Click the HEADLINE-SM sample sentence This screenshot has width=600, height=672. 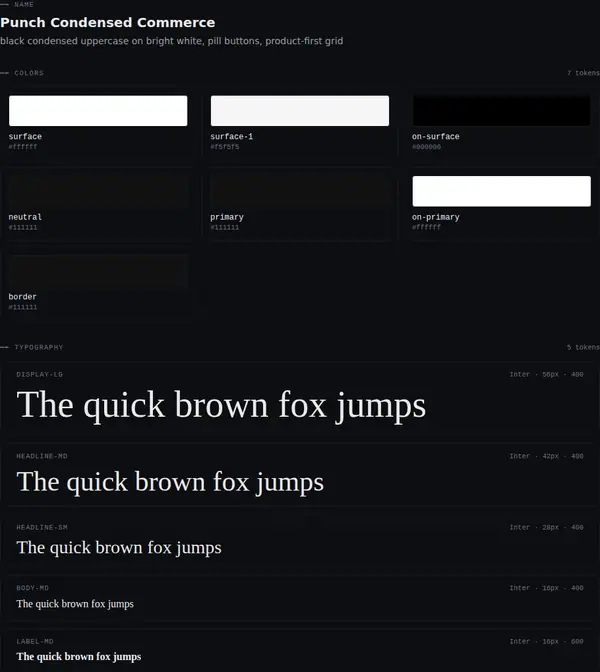(119, 548)
